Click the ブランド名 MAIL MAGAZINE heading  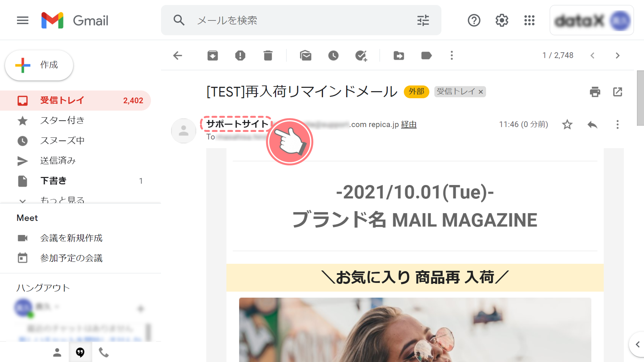415,220
